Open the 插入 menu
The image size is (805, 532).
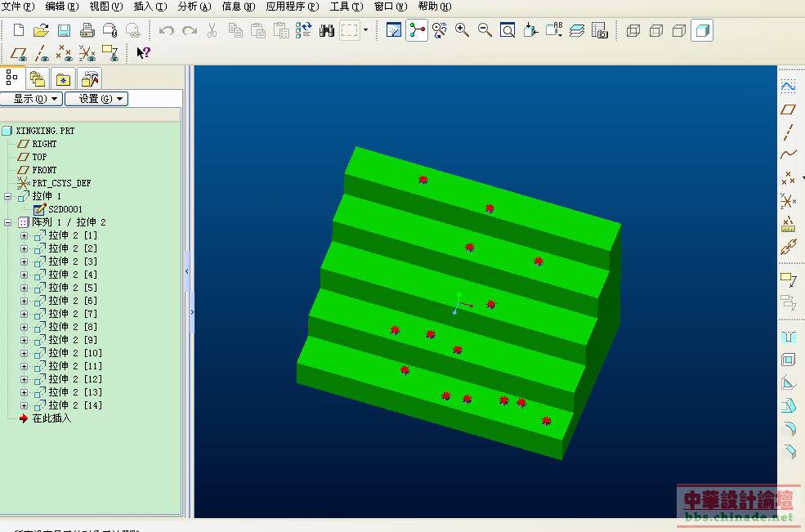[150, 7]
